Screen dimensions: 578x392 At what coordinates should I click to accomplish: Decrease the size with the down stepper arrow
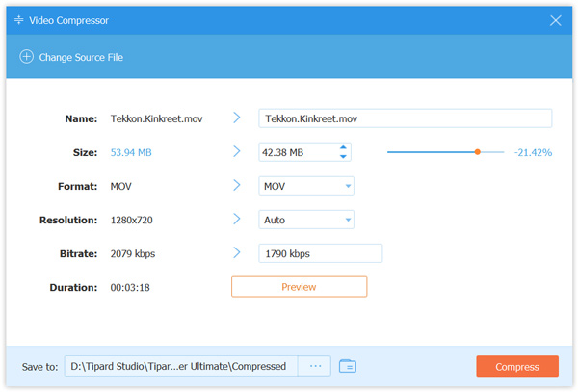(343, 157)
